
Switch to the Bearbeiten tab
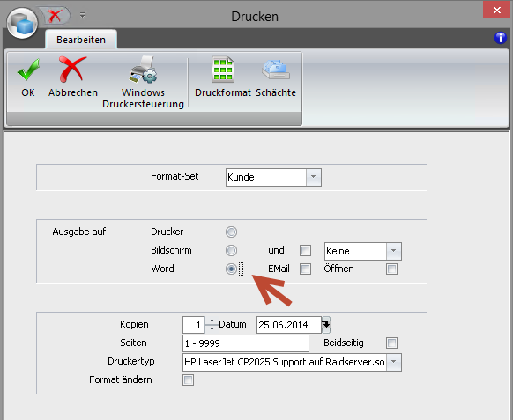pos(81,40)
